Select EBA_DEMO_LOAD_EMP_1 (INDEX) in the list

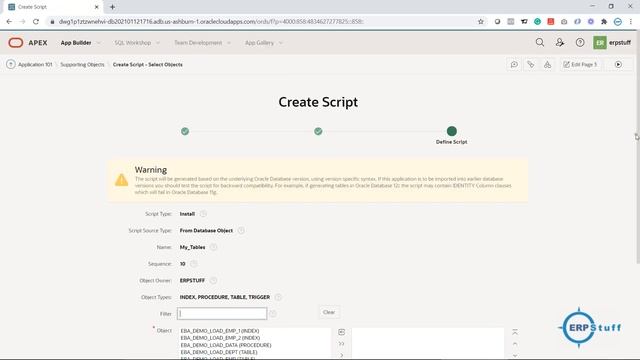point(220,331)
